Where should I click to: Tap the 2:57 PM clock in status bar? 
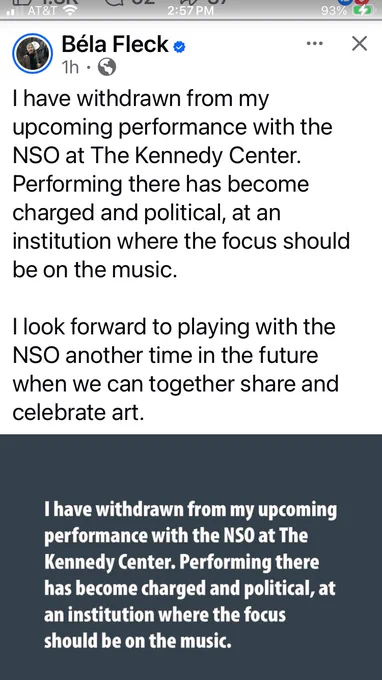tap(191, 10)
